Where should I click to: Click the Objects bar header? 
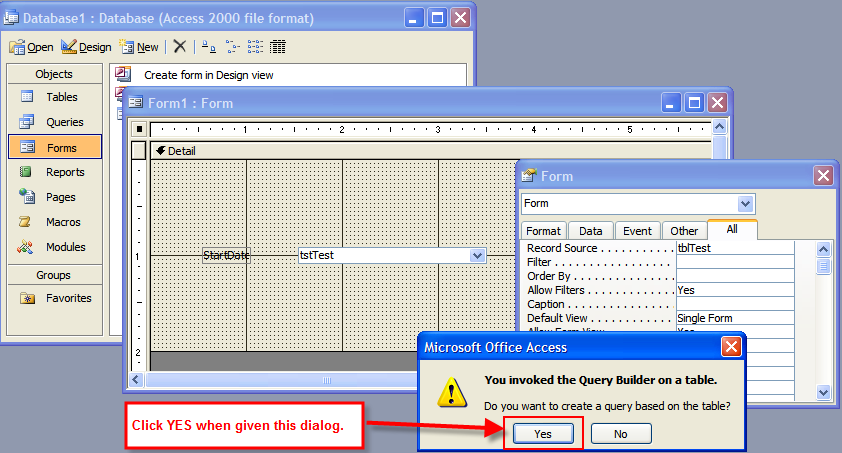coord(55,74)
